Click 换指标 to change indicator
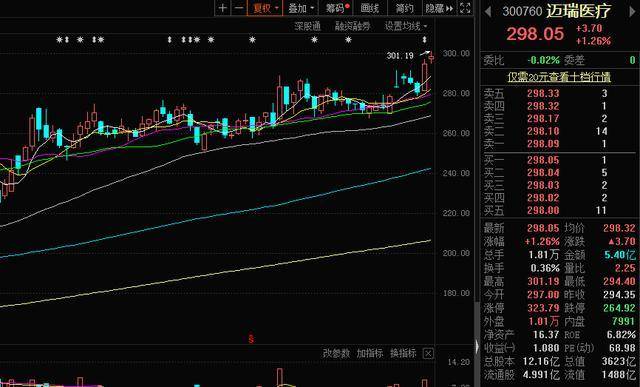 (x=403, y=353)
